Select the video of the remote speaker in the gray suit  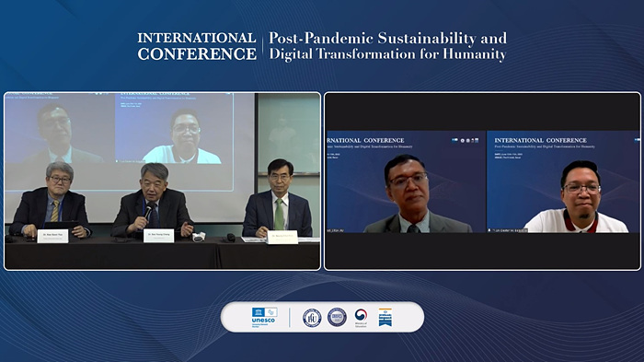coord(407,181)
